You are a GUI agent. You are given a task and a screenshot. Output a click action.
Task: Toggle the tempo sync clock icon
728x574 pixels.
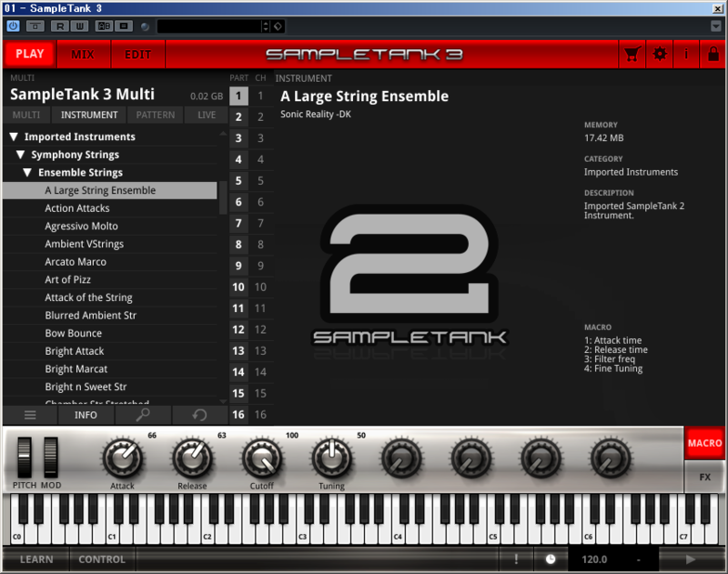pos(551,559)
